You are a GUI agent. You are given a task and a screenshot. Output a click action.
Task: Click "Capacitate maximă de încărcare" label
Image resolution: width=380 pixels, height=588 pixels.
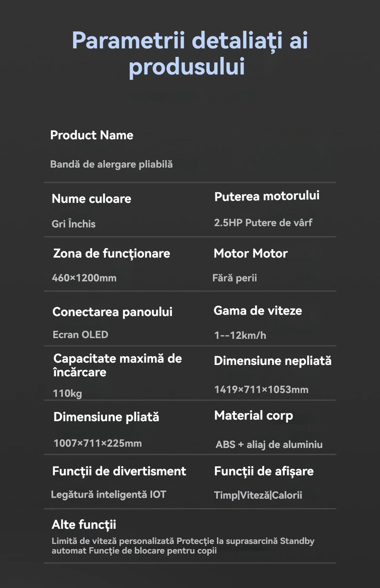click(x=117, y=365)
